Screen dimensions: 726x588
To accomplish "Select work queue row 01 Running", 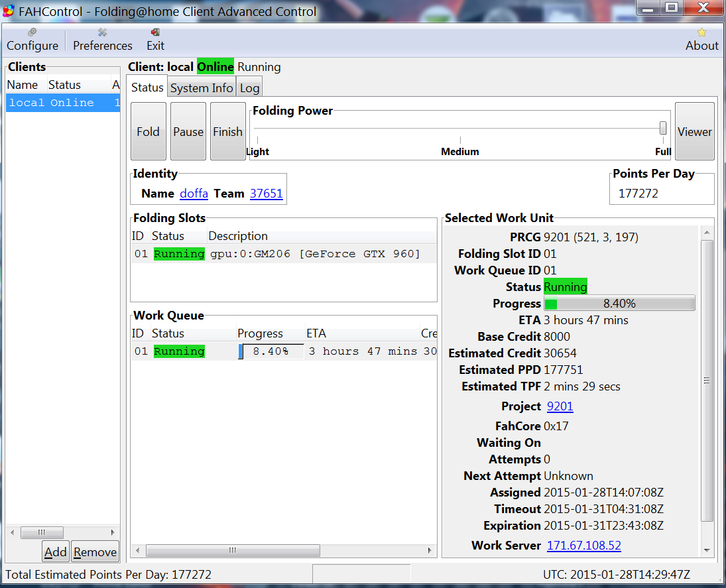I will coord(283,351).
